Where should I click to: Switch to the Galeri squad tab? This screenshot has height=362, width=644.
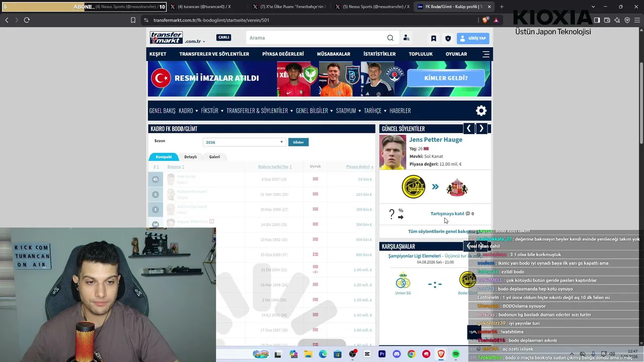click(215, 157)
